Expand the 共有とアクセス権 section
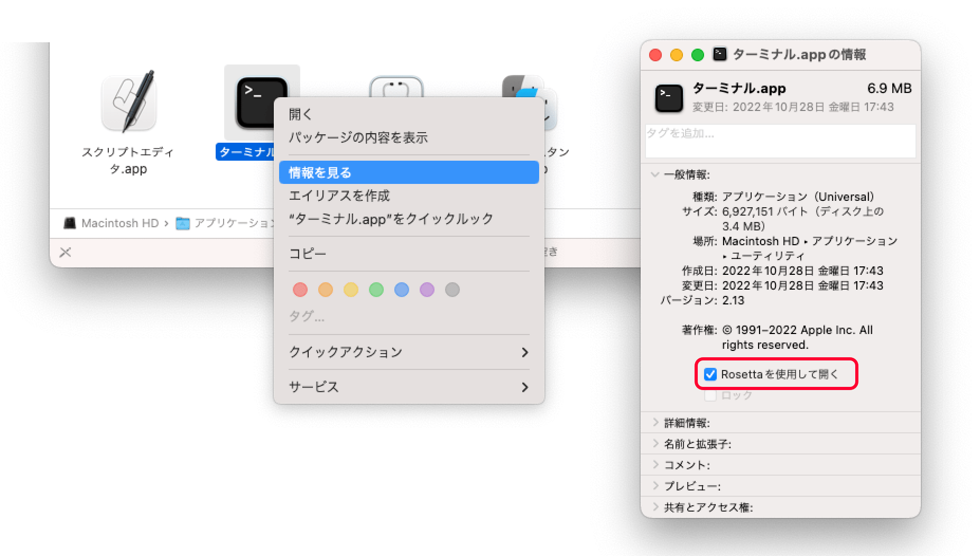980x556 pixels. [655, 507]
